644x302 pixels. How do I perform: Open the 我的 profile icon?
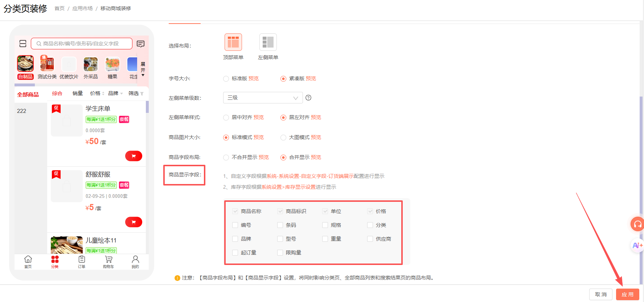135,261
